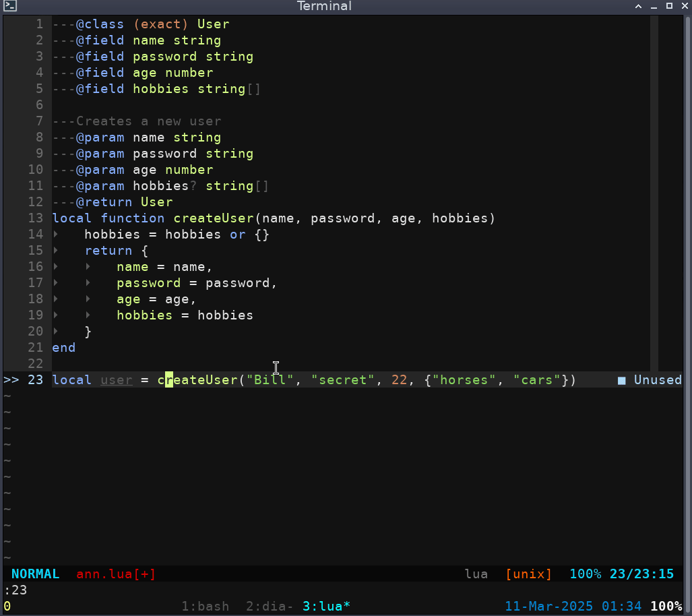
Task: Click the "Bill" string argument
Action: pos(270,379)
